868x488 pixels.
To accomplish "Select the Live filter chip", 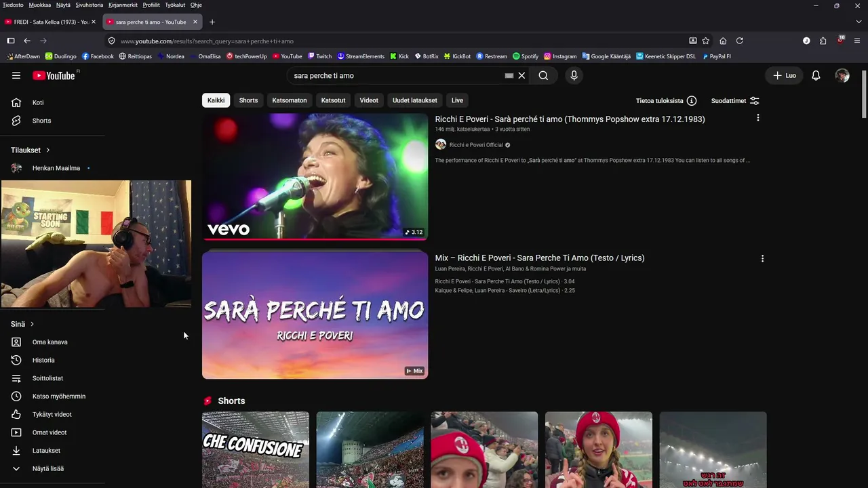I will [x=457, y=100].
